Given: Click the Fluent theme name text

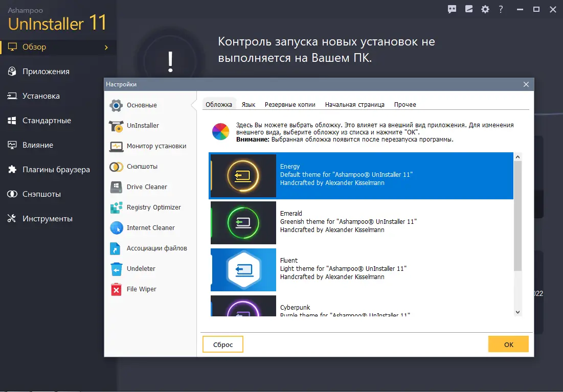Looking at the screenshot, I should pyautogui.click(x=289, y=261).
